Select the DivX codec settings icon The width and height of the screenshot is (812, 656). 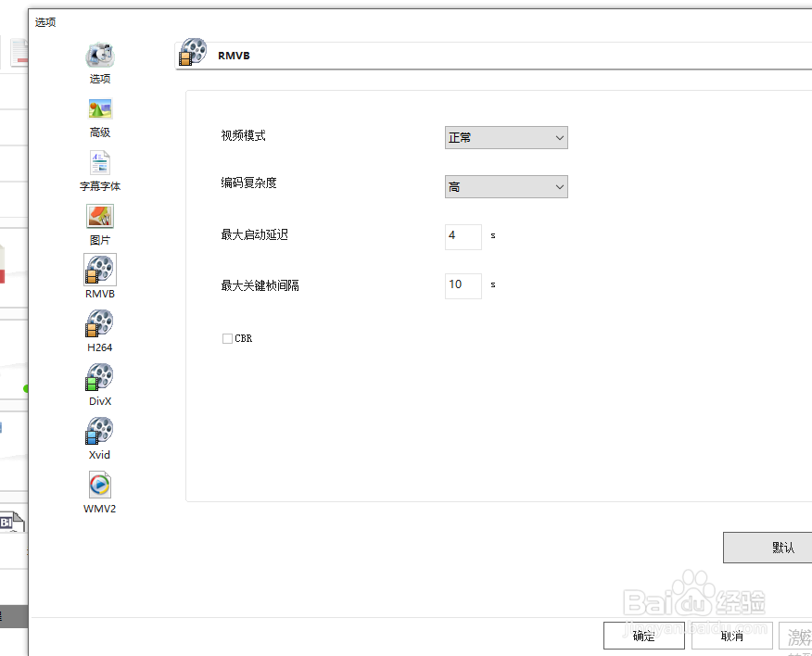pos(99,377)
